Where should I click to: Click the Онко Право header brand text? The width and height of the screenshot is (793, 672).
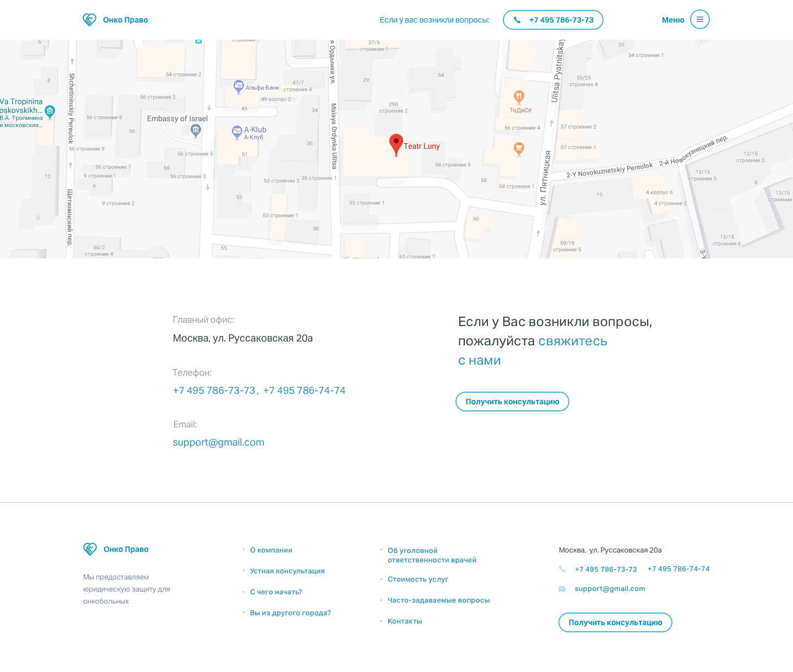[126, 20]
